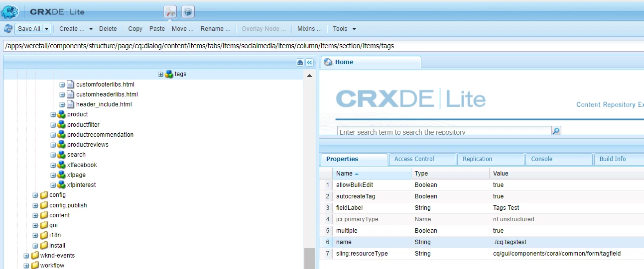Click the xfpage node icon

click(61, 175)
